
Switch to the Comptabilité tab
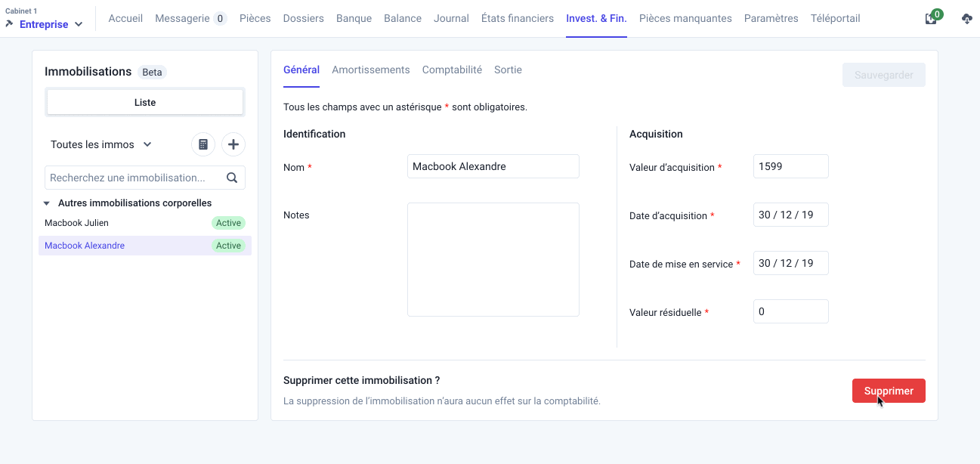point(452,70)
